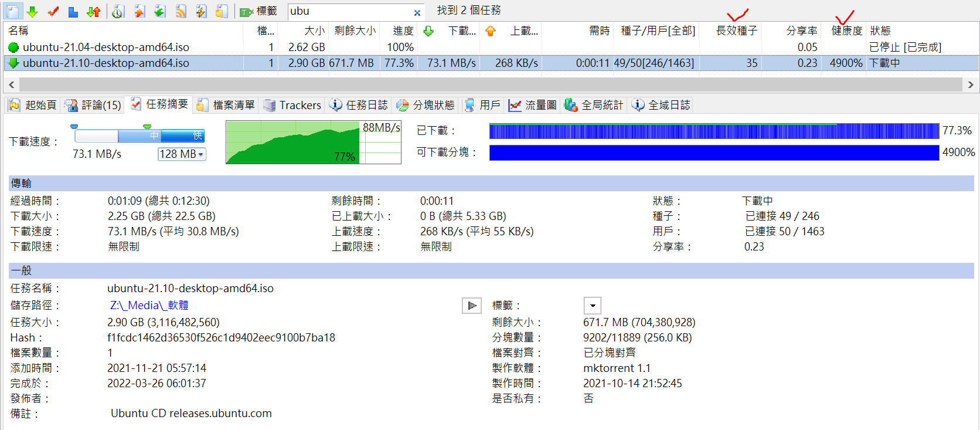Show active tasks via the up-down arrows icon

pos(93,11)
